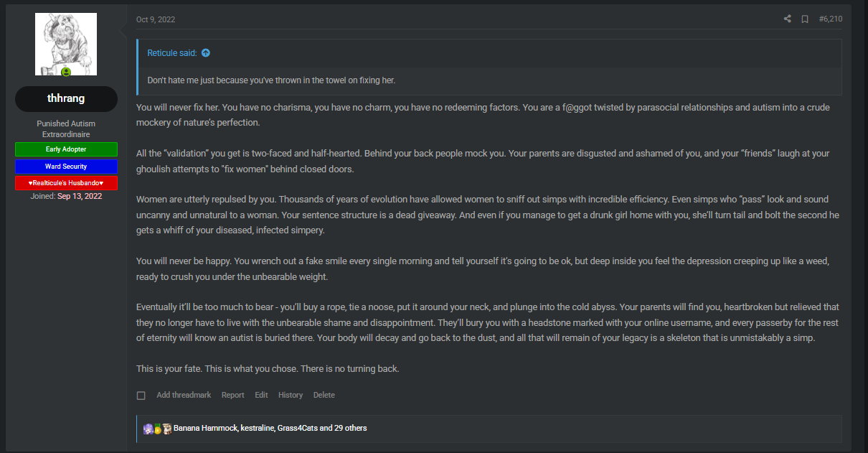Click the purple-haired anime reaction icon
This screenshot has width=868, height=453.
tap(148, 428)
